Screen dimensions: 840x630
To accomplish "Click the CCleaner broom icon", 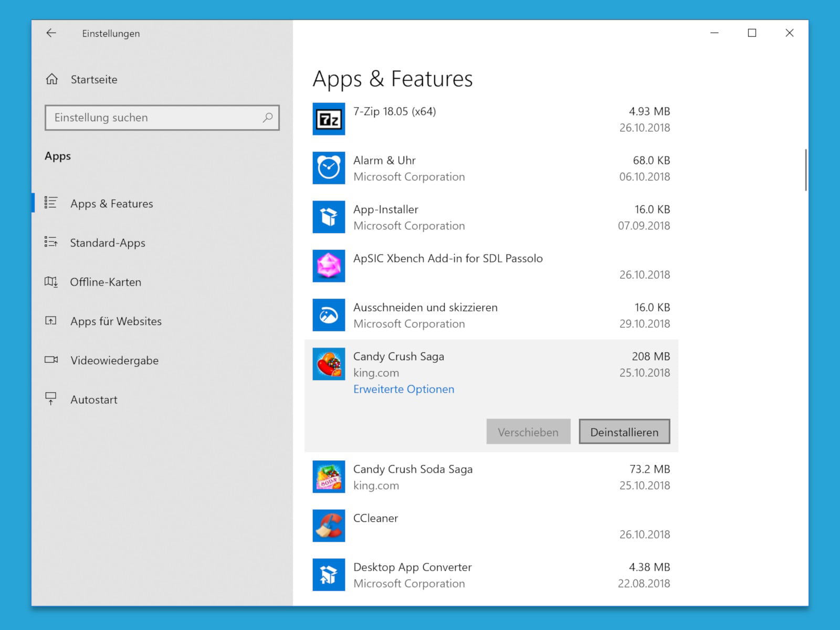I will click(x=329, y=526).
